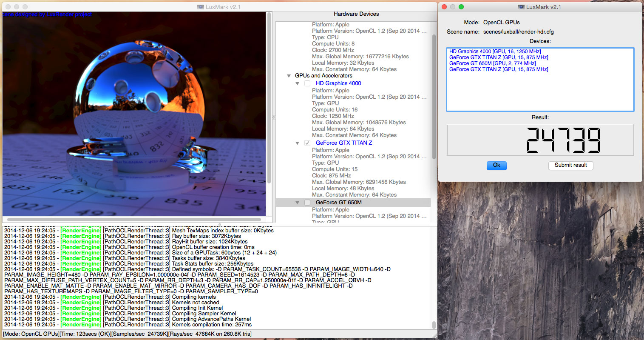644x340 pixels.
Task: Click 'Clock: 875 MHz' row
Action: tap(331, 176)
